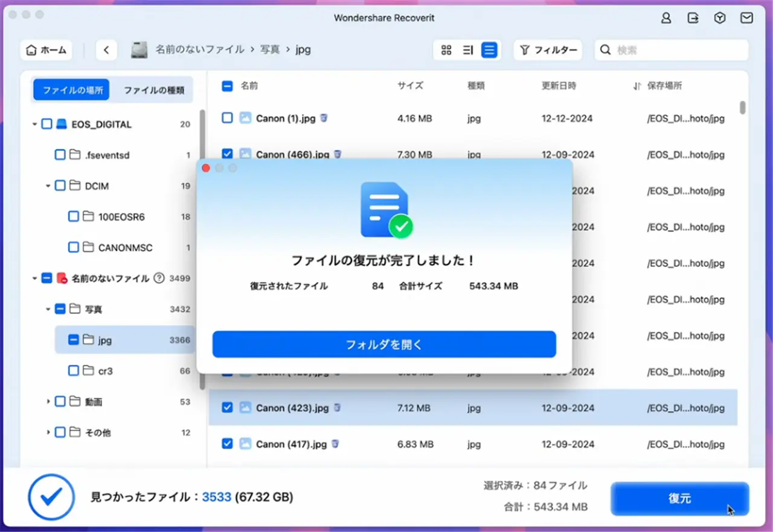The height and width of the screenshot is (532, 773).
Task: Toggle the cr3 folder checkbox
Action: [x=73, y=371]
